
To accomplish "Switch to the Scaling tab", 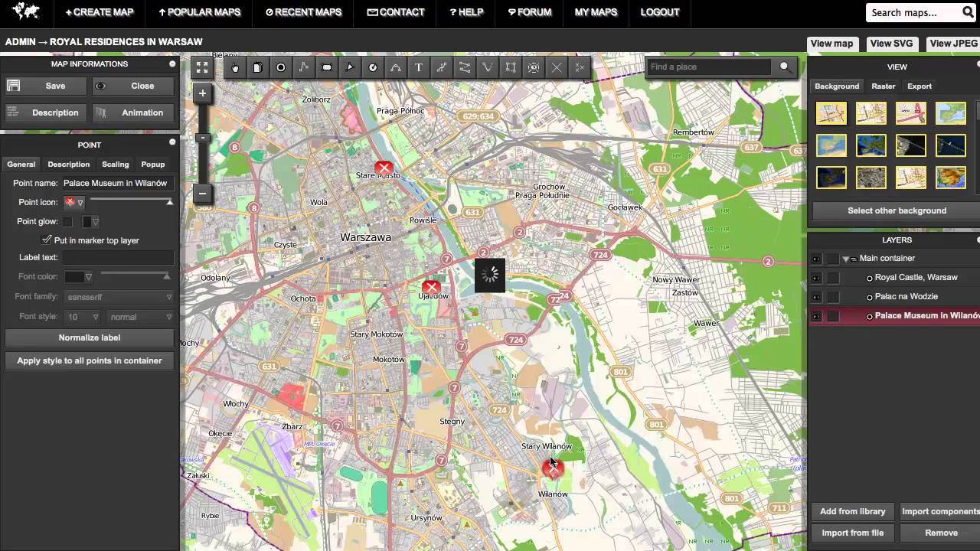I will tap(116, 164).
